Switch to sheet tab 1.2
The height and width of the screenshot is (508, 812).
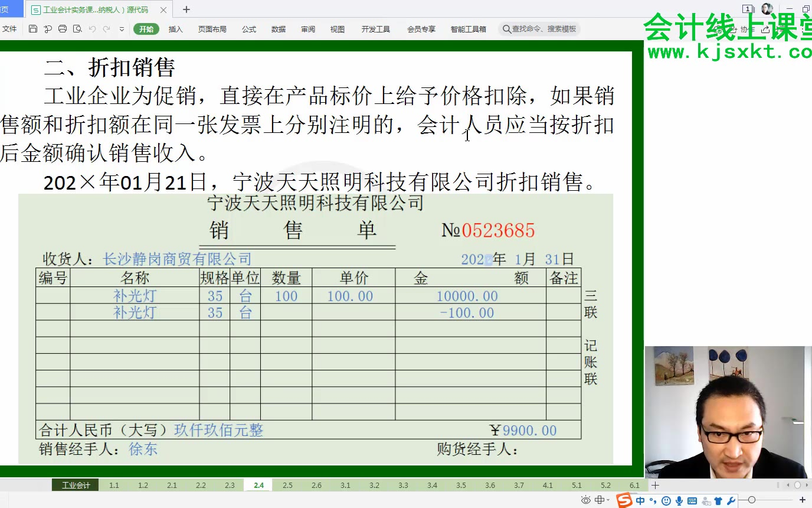click(x=143, y=485)
